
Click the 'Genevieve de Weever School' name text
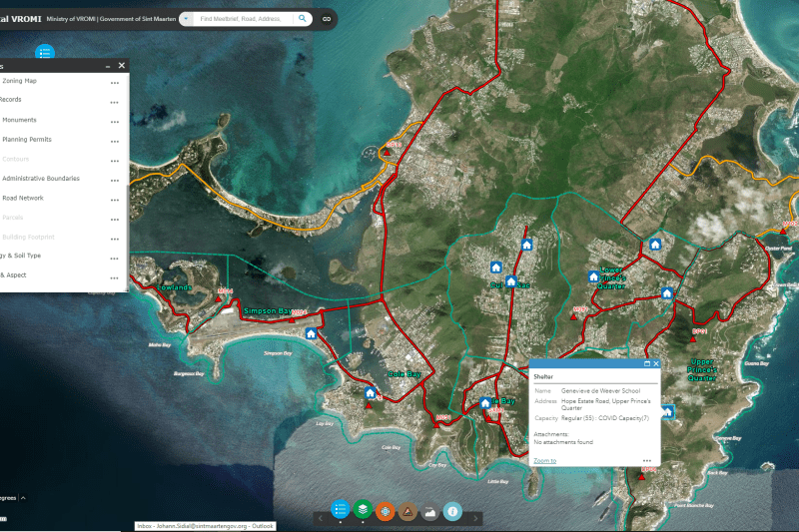[601, 391]
